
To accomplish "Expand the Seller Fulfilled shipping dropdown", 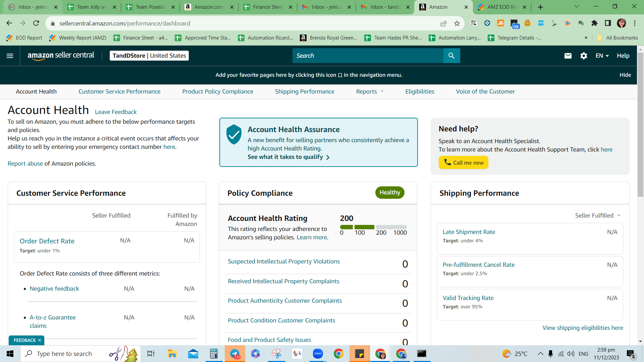I will click(x=598, y=216).
